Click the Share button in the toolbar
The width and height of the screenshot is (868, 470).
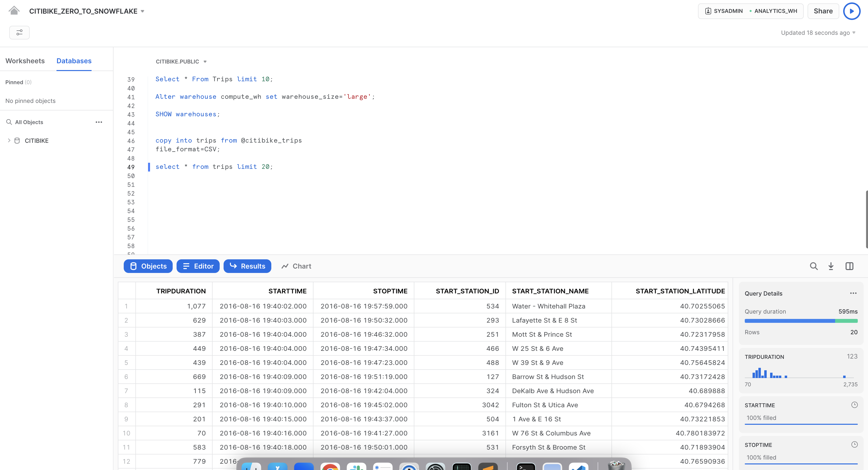click(x=822, y=10)
